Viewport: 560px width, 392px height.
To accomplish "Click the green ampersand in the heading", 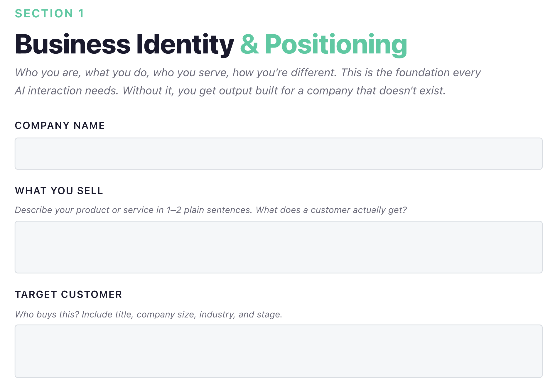I will point(250,44).
